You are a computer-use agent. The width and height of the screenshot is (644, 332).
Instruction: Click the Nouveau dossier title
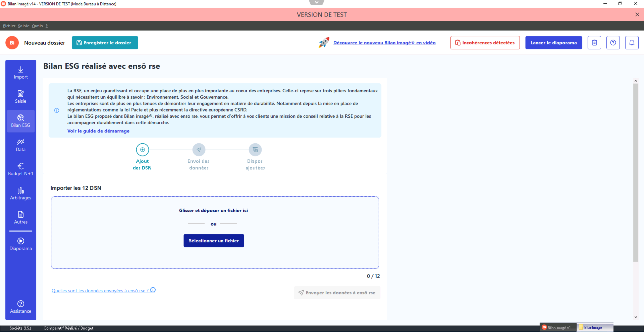pos(44,43)
